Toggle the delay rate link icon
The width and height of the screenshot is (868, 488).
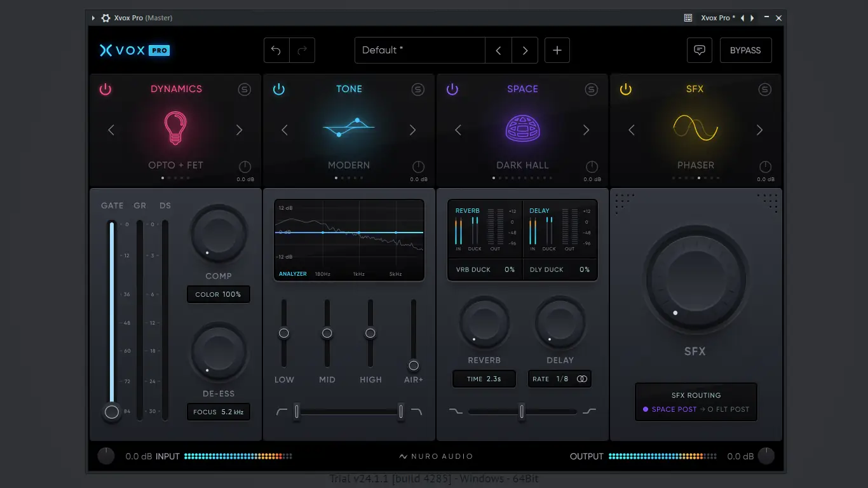point(582,379)
